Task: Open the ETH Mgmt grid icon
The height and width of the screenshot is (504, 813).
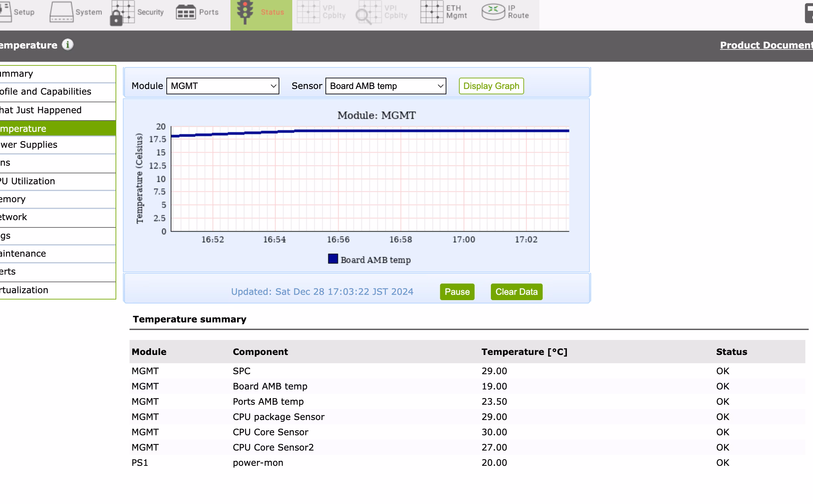Action: pos(432,12)
